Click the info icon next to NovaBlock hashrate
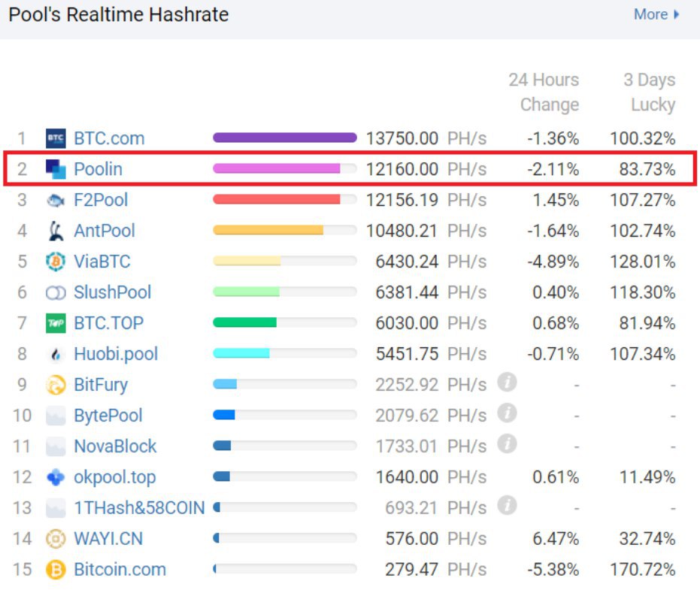Image resolution: width=700 pixels, height=599 pixels. 507,443
